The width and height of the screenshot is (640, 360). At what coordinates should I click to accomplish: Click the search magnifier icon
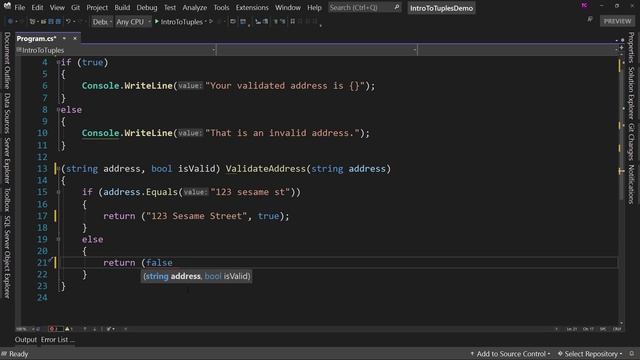click(x=396, y=7)
